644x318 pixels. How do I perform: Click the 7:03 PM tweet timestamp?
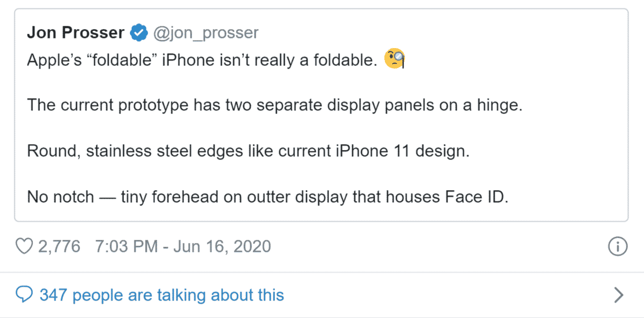pyautogui.click(x=125, y=246)
